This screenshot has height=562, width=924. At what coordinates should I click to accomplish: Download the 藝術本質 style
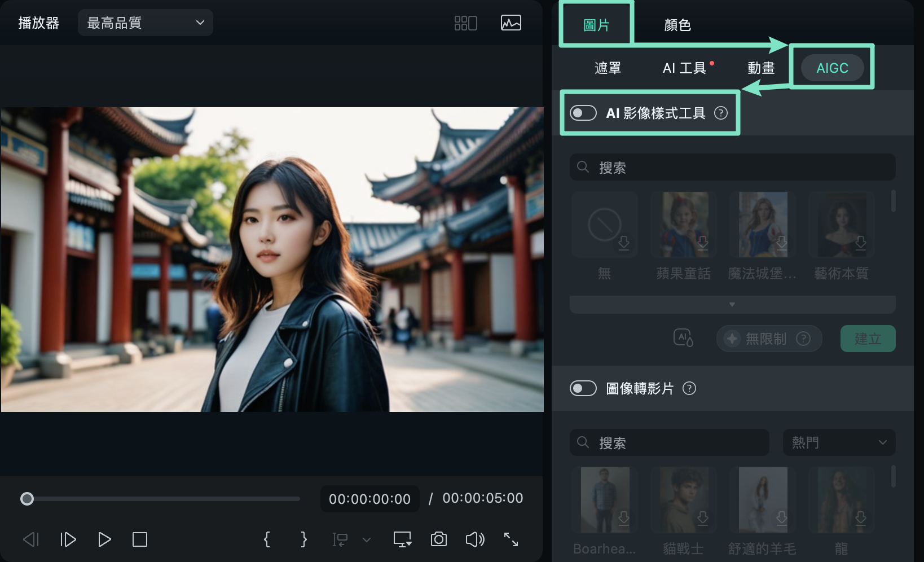(x=861, y=243)
